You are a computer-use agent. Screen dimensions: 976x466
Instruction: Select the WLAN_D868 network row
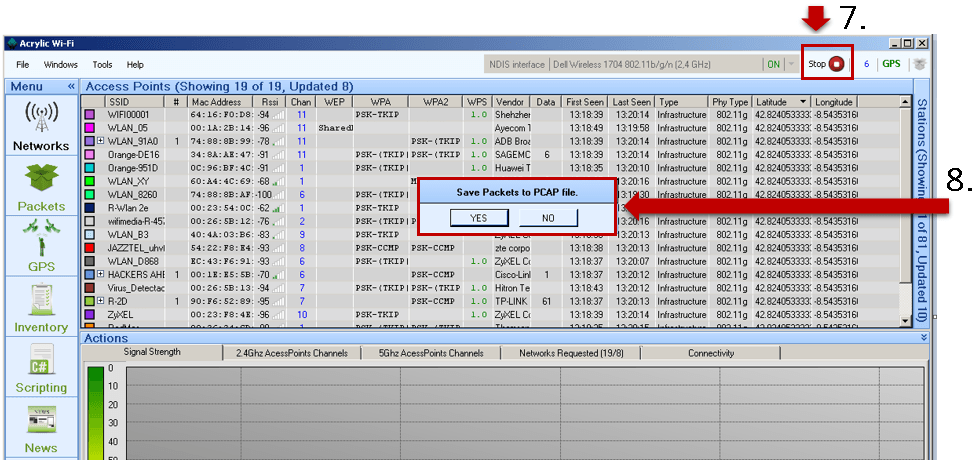pos(492,261)
